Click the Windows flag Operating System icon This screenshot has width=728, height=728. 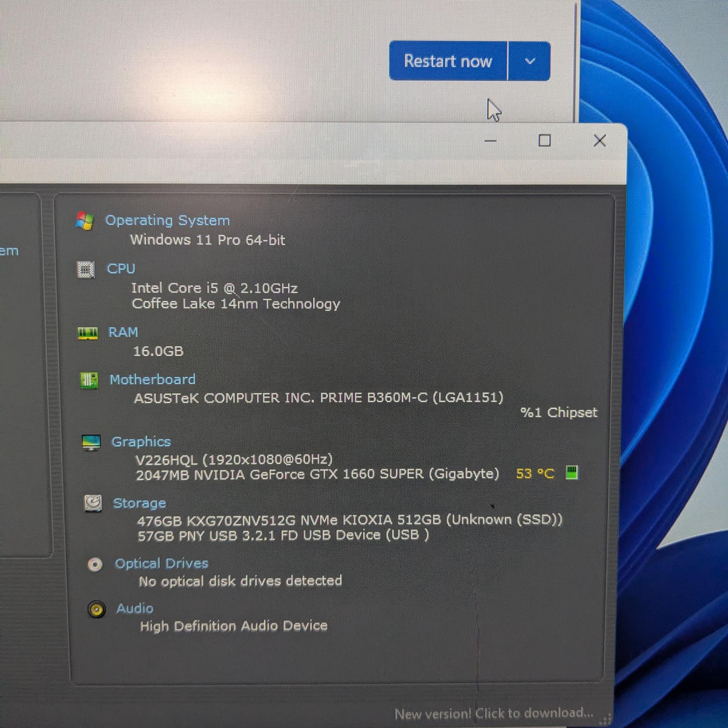pyautogui.click(x=84, y=221)
